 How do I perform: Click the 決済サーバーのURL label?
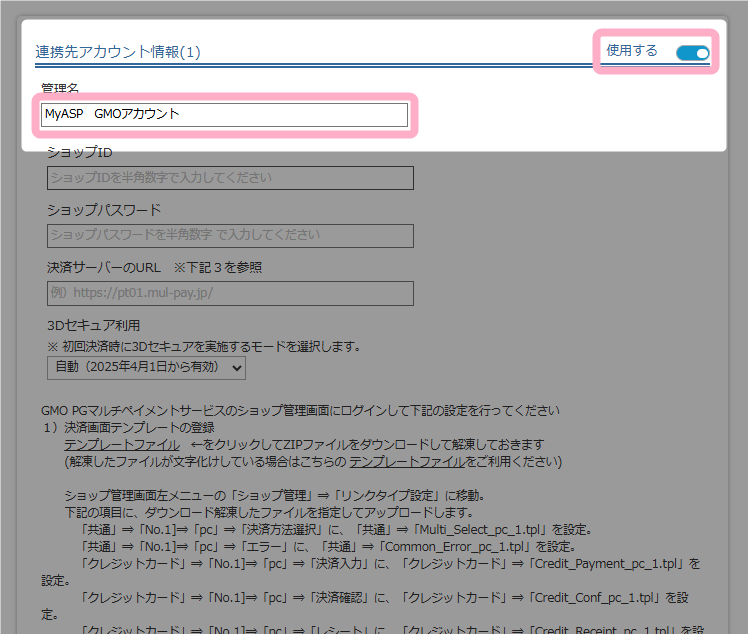tap(103, 268)
